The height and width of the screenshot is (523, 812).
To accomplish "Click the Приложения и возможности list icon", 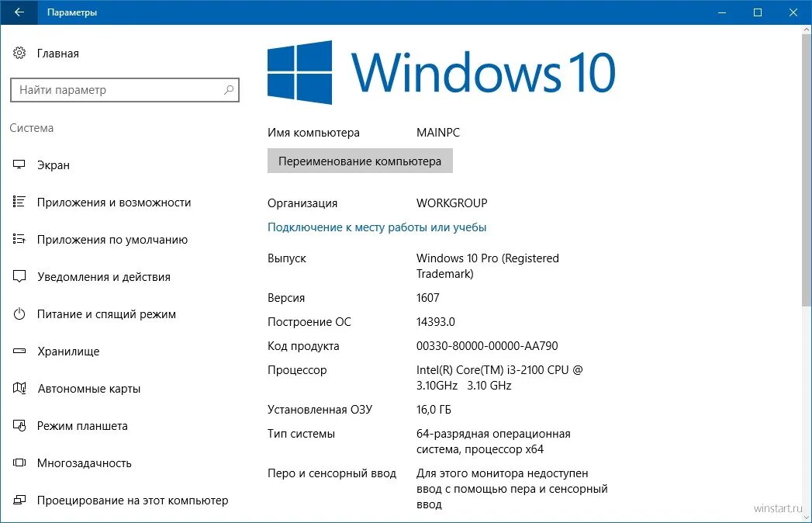I will pos(19,202).
